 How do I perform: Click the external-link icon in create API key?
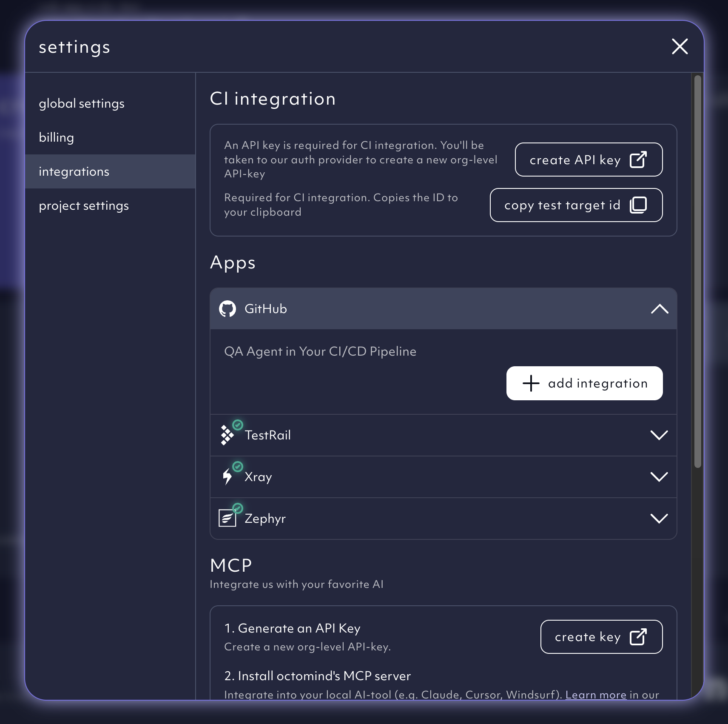click(x=638, y=160)
